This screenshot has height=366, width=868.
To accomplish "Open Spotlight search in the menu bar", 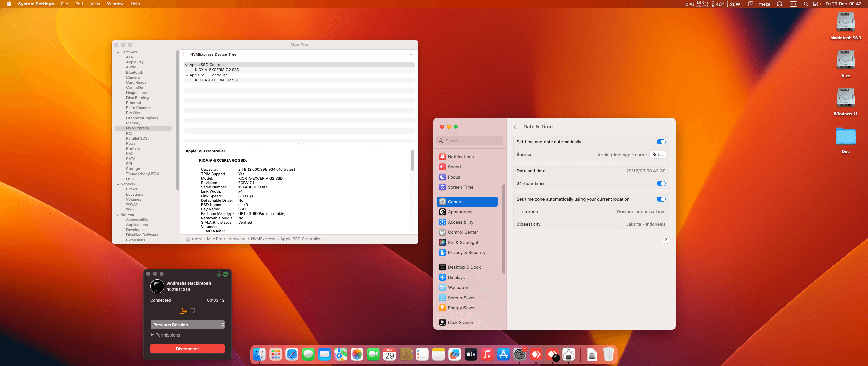I will 806,4.
